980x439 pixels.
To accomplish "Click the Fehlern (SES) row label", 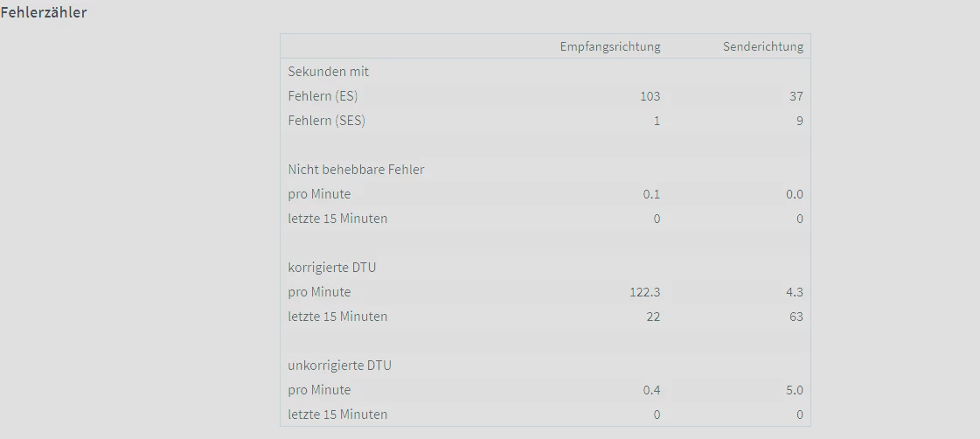I will (326, 121).
